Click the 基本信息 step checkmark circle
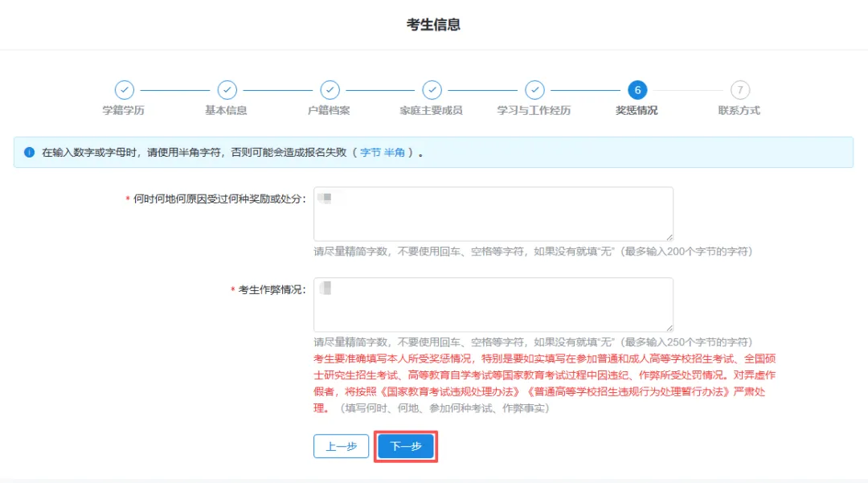This screenshot has width=868, height=483. 227,90
